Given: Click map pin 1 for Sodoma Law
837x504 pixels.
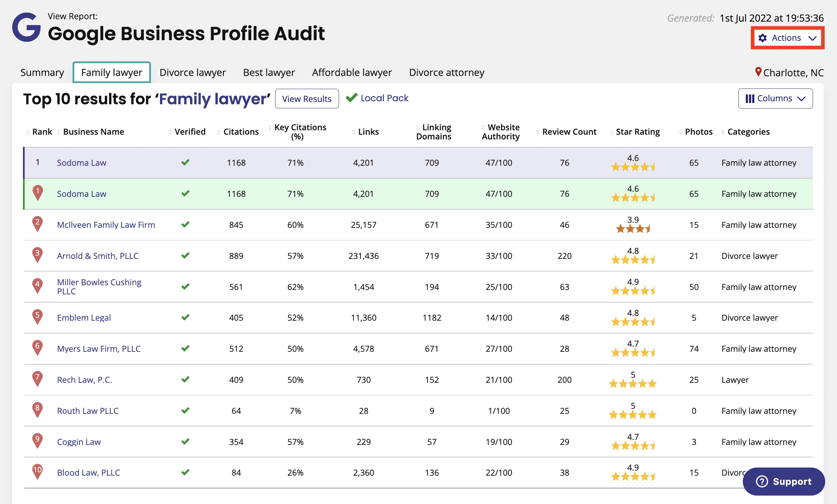Looking at the screenshot, I should (x=38, y=193).
